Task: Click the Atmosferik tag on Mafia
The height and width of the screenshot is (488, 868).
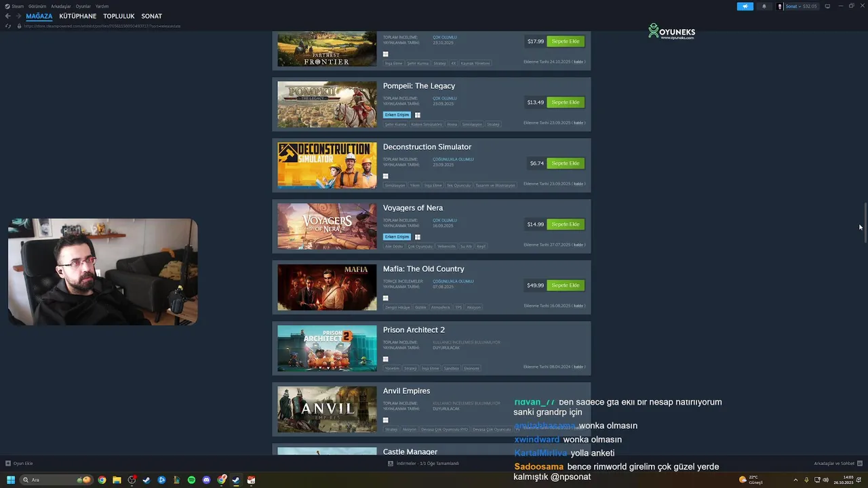Action: pyautogui.click(x=441, y=307)
